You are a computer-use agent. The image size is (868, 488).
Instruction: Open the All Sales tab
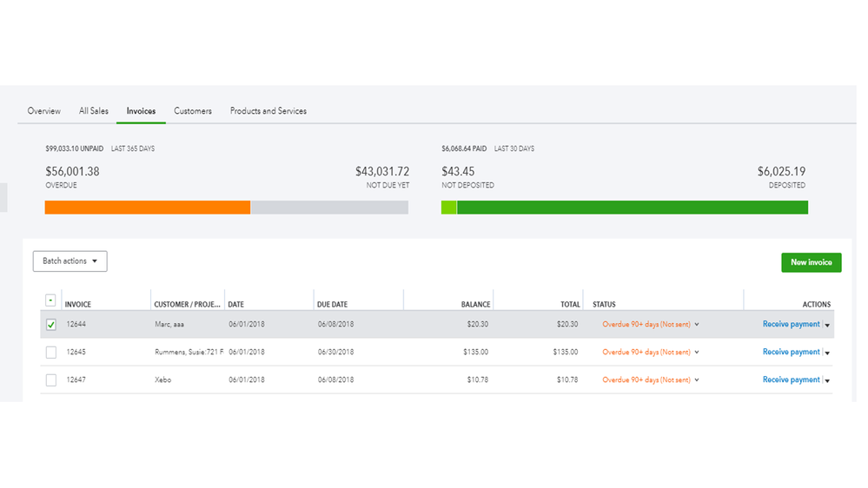point(94,111)
